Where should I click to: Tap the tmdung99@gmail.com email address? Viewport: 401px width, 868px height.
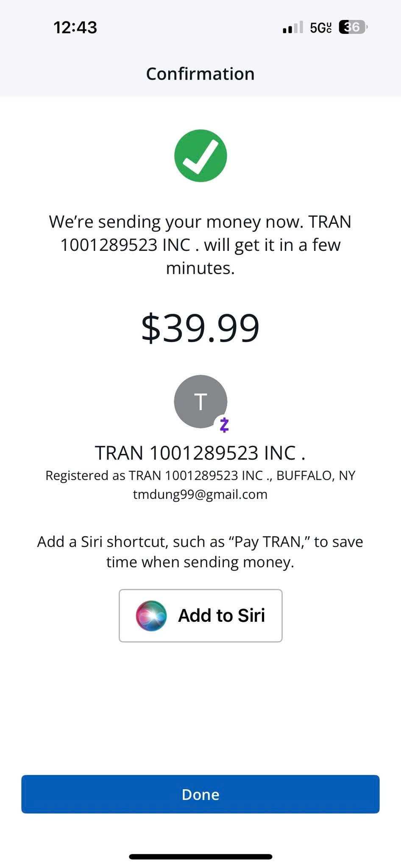(x=200, y=495)
